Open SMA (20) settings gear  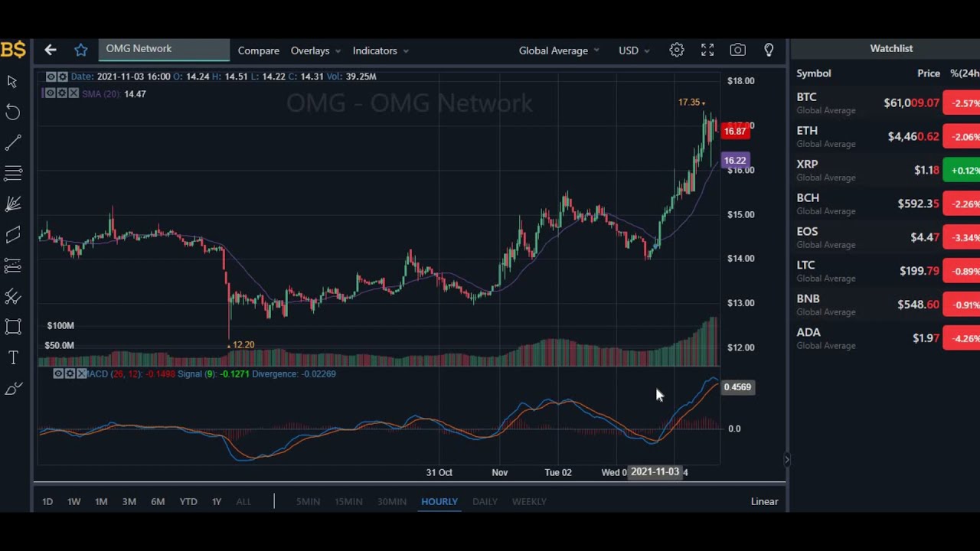(62, 93)
